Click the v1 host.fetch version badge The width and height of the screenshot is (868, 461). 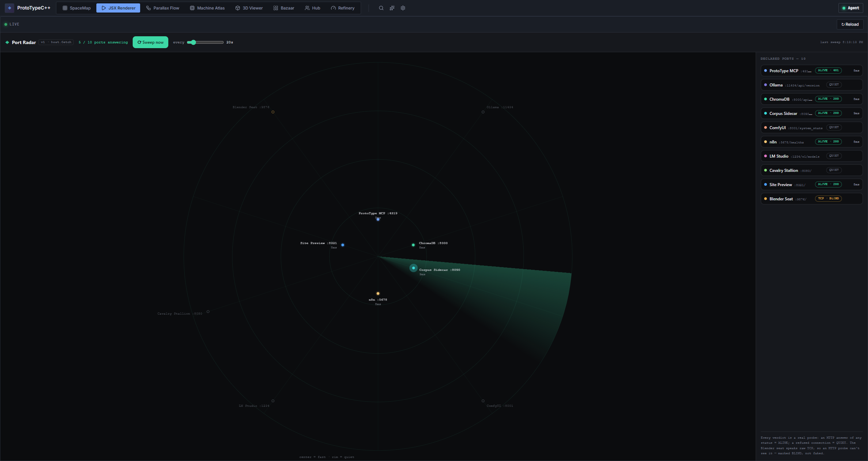56,42
